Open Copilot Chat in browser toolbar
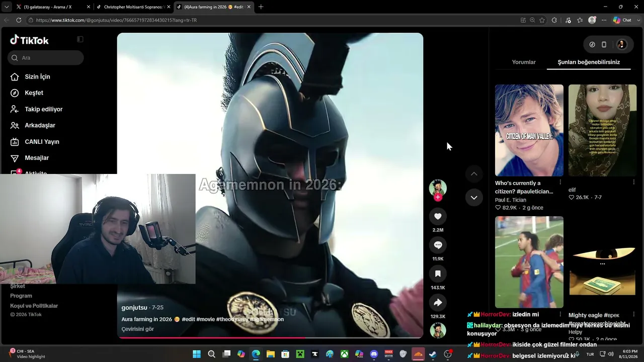Image resolution: width=644 pixels, height=362 pixels. pos(622,20)
